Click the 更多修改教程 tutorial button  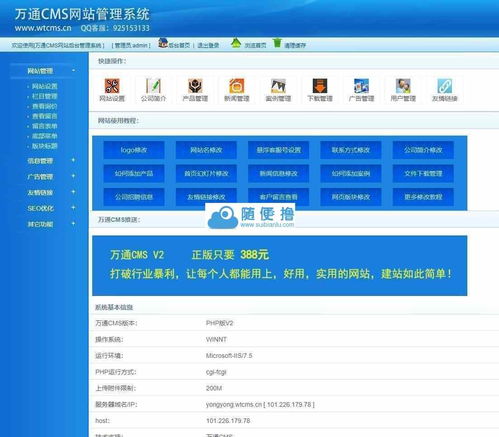coord(423,197)
